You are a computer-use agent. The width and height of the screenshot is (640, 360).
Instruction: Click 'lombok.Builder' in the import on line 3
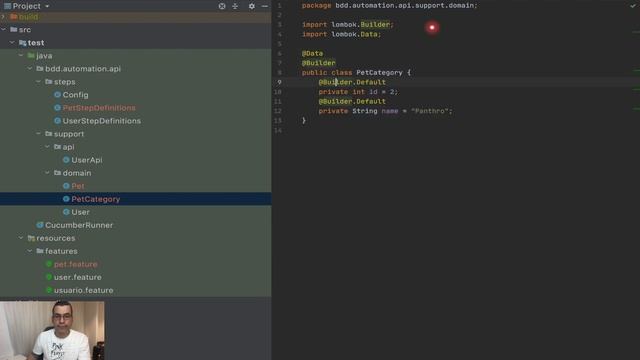point(362,24)
